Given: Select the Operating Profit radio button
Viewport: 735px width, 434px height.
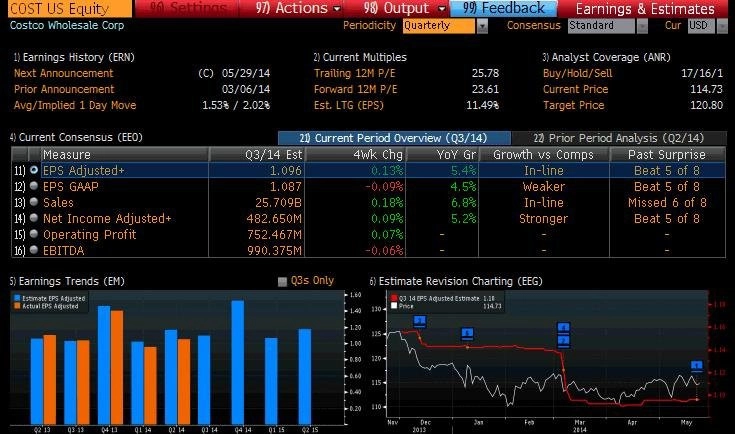Looking at the screenshot, I should coord(34,234).
